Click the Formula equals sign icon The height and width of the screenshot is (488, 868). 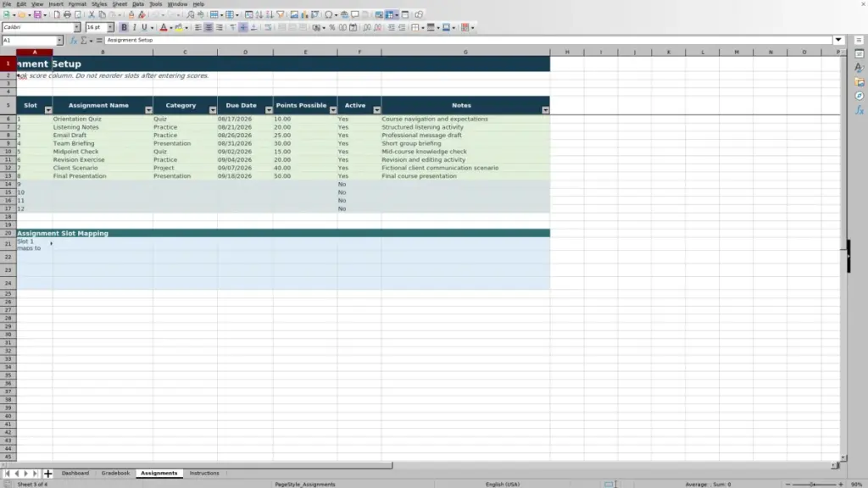pos(99,41)
